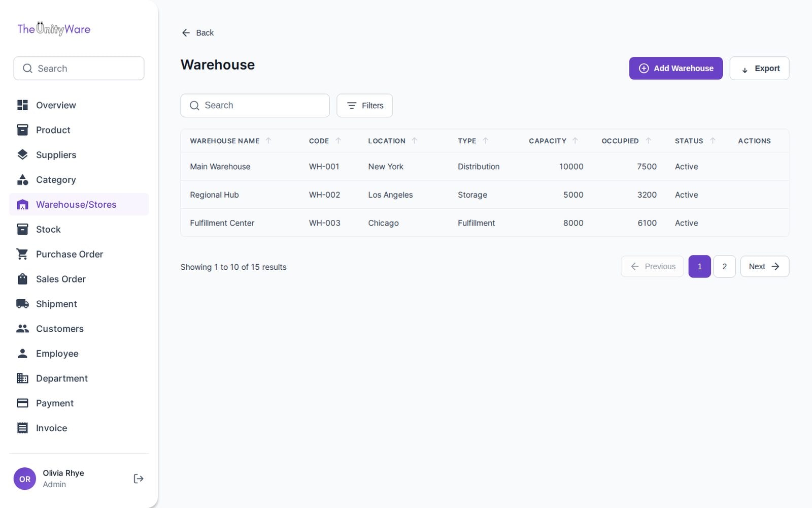Open the Filters options
812x508 pixels.
365,106
